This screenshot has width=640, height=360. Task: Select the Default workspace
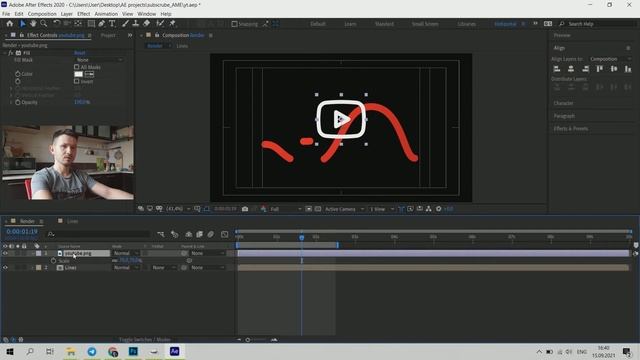coord(318,24)
